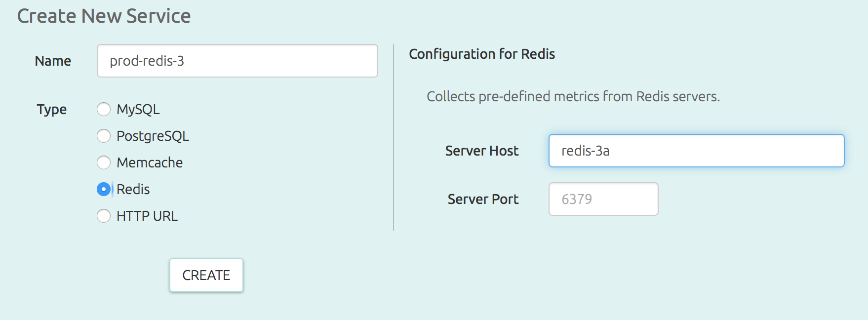Click into the Server Port field
Image resolution: width=868 pixels, height=320 pixels.
603,199
